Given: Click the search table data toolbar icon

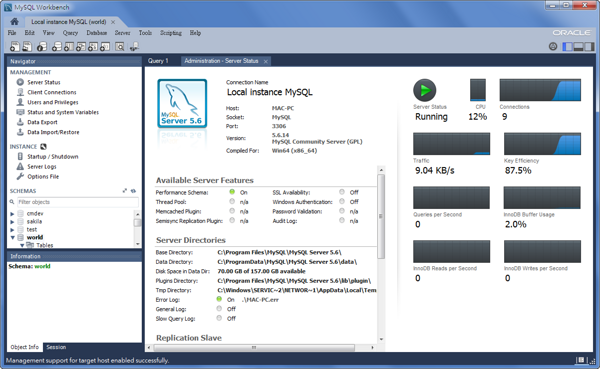Looking at the screenshot, I should tap(120, 47).
